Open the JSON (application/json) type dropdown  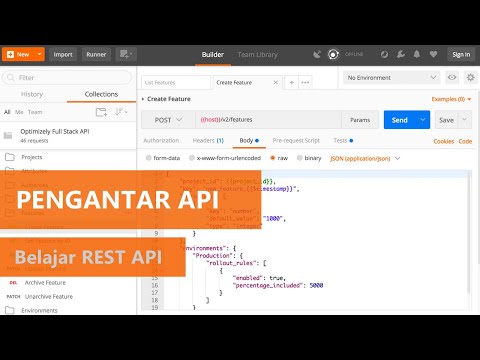point(365,158)
